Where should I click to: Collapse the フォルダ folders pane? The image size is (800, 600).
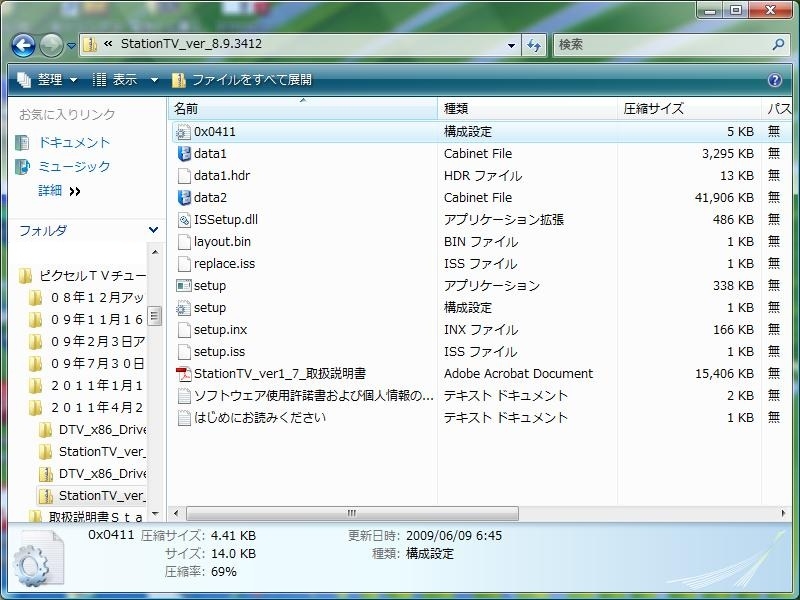(153, 231)
